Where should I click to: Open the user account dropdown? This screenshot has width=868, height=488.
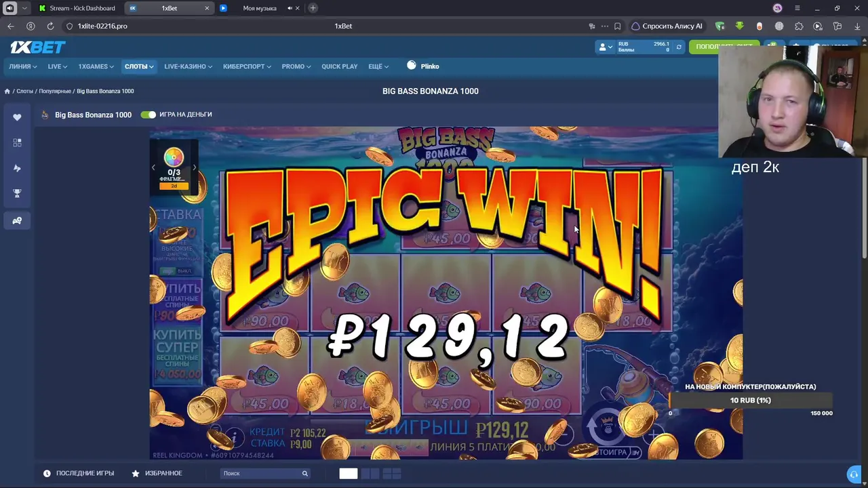605,47
